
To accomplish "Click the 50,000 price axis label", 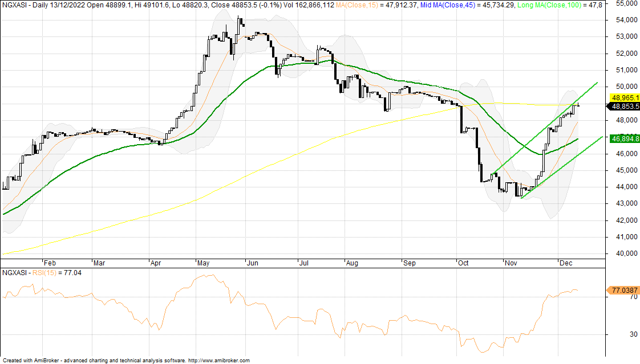I will pyautogui.click(x=626, y=87).
